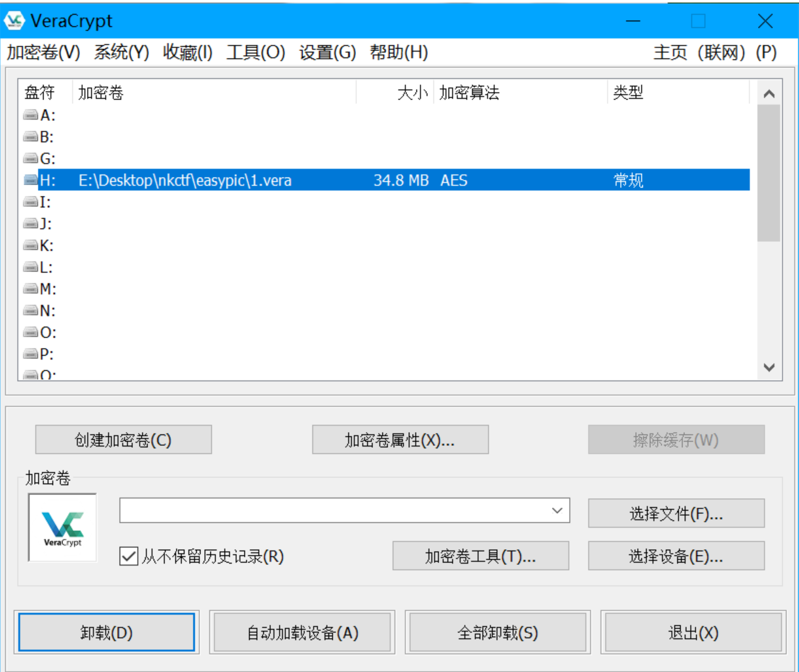Screen dimensions: 799x672
Task: Click the drive icon for A:
Action: [x=30, y=115]
